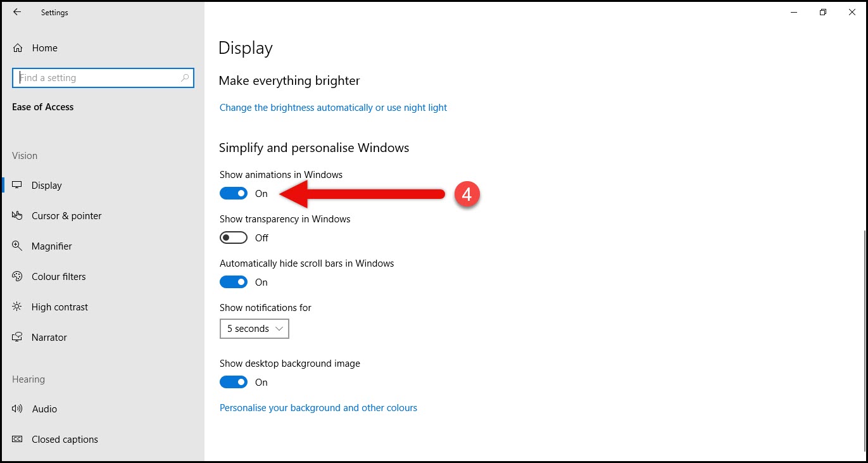Enable Show transparency in Windows toggle
This screenshot has width=868, height=463.
[234, 238]
